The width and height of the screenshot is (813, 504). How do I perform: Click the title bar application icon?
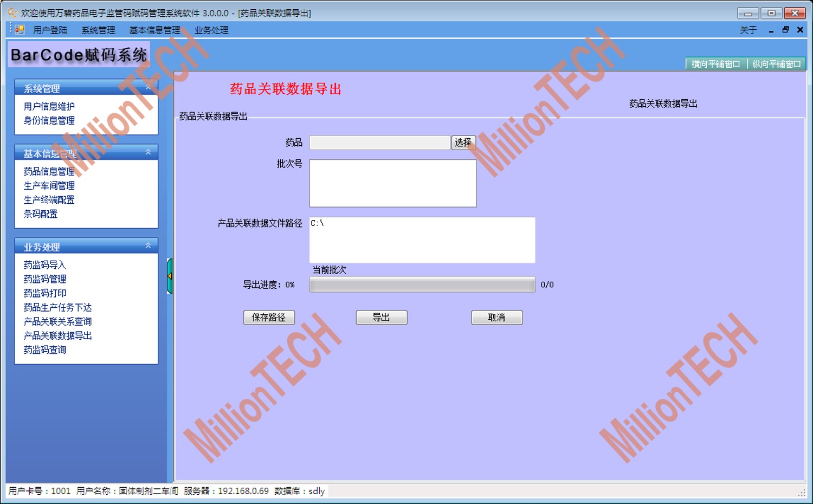12,12
